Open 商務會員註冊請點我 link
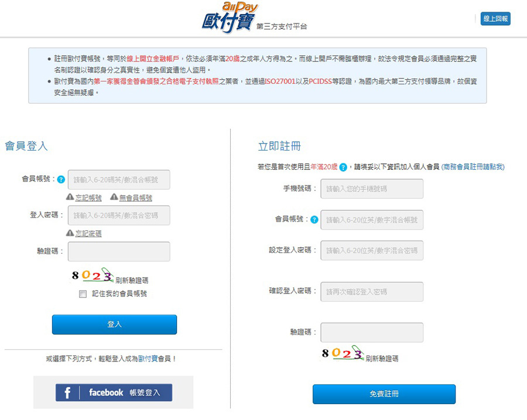 tap(473, 167)
